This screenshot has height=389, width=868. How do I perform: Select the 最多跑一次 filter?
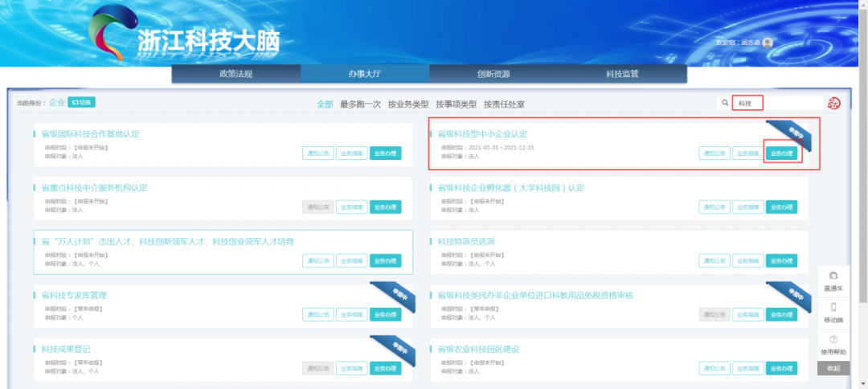pyautogui.click(x=360, y=104)
